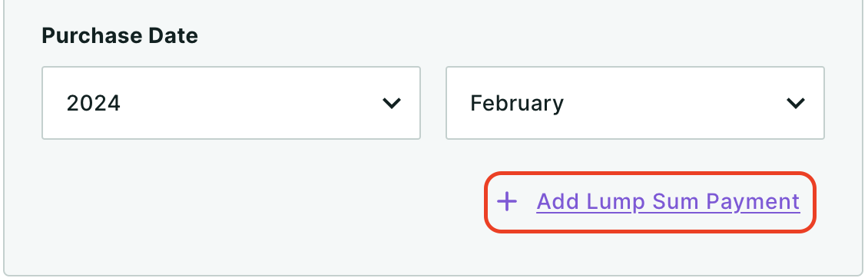Click the plus icon beside Add Lump Sum Payment
Image resolution: width=868 pixels, height=278 pixels.
pyautogui.click(x=506, y=201)
